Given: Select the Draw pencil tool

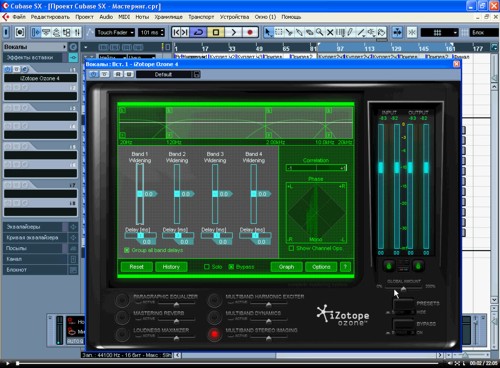Looking at the screenshot, I should (x=350, y=32).
